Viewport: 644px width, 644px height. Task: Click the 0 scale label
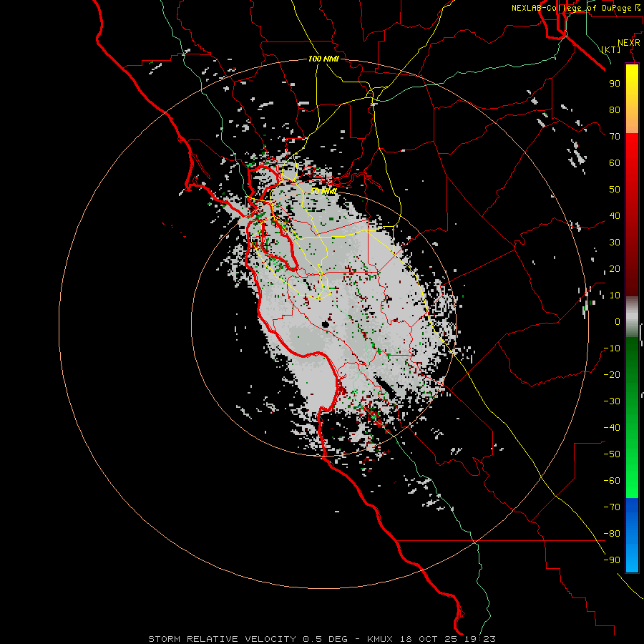click(x=618, y=322)
